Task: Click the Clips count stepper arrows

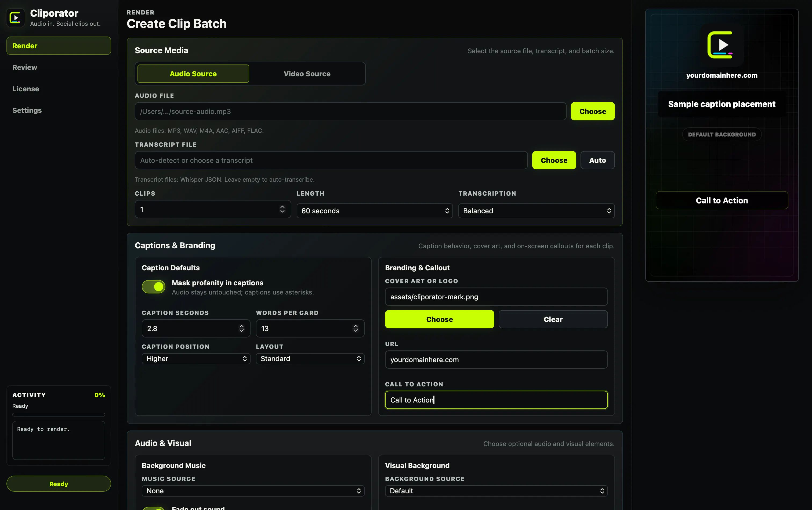Action: click(x=282, y=209)
